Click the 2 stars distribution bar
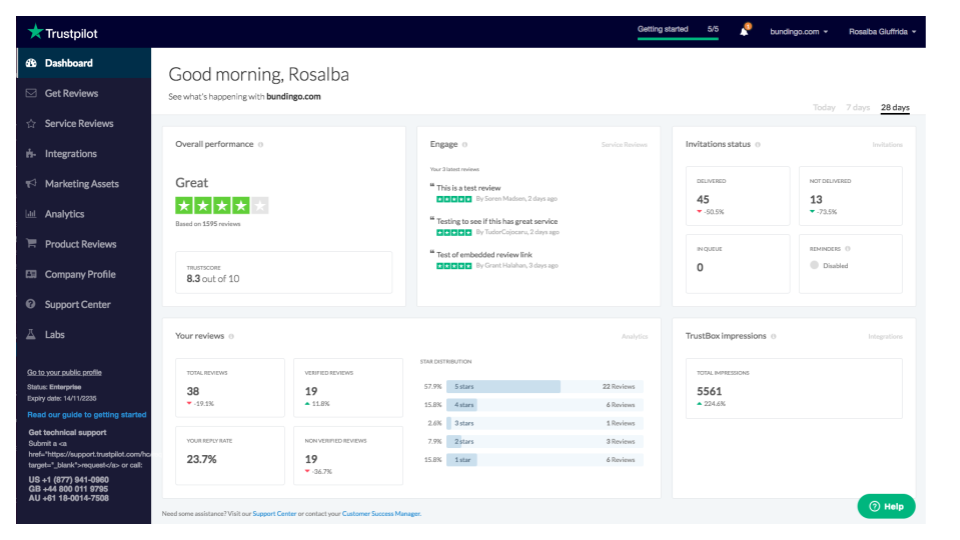The height and width of the screenshot is (540, 960). [544, 441]
